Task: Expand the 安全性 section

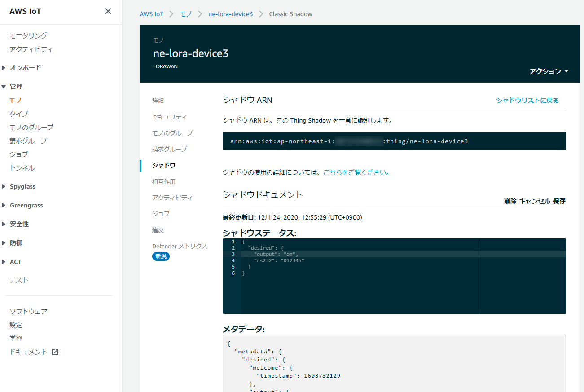Action: coord(4,224)
